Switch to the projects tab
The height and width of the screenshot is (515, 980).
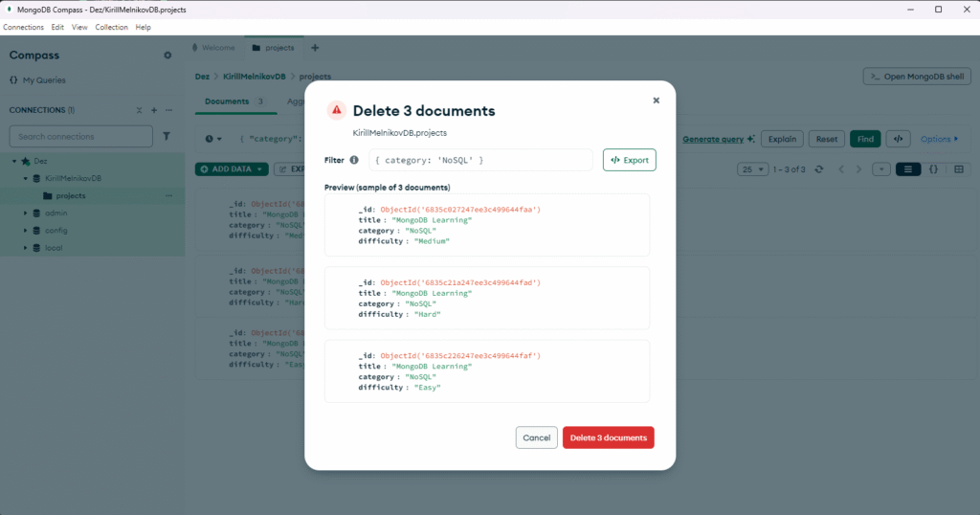point(274,48)
